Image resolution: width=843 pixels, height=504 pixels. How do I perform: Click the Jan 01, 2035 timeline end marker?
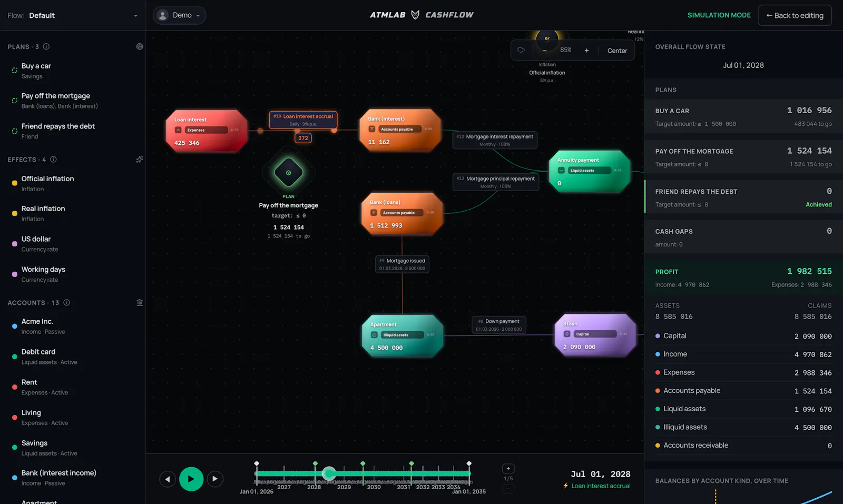pyautogui.click(x=469, y=464)
